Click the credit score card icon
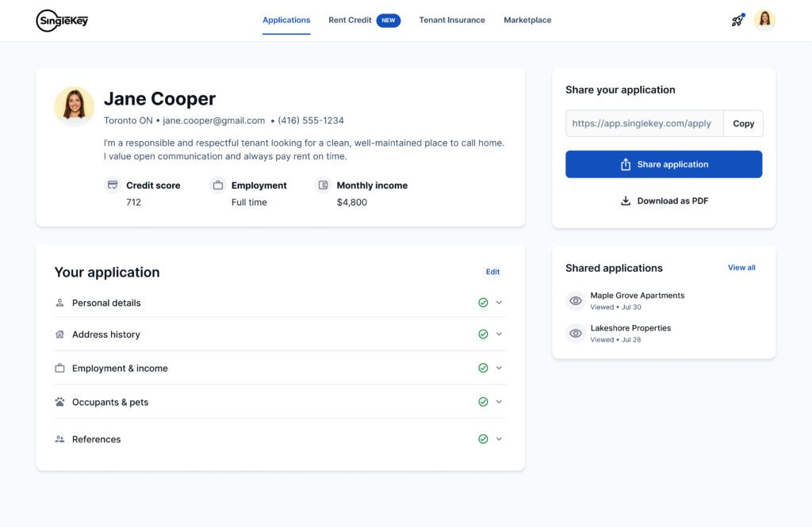The width and height of the screenshot is (812, 527). [x=113, y=185]
